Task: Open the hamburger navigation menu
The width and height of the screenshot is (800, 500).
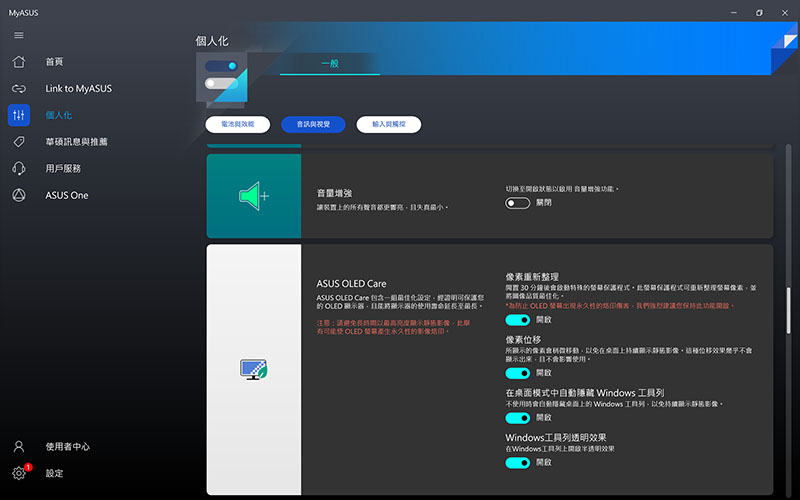Action: pyautogui.click(x=19, y=35)
